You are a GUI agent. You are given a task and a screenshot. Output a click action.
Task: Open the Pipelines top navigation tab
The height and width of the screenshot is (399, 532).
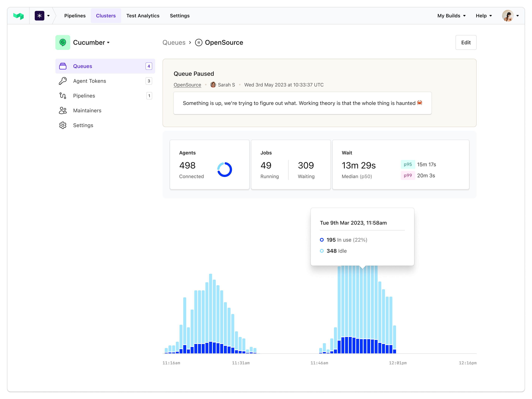pyautogui.click(x=75, y=16)
